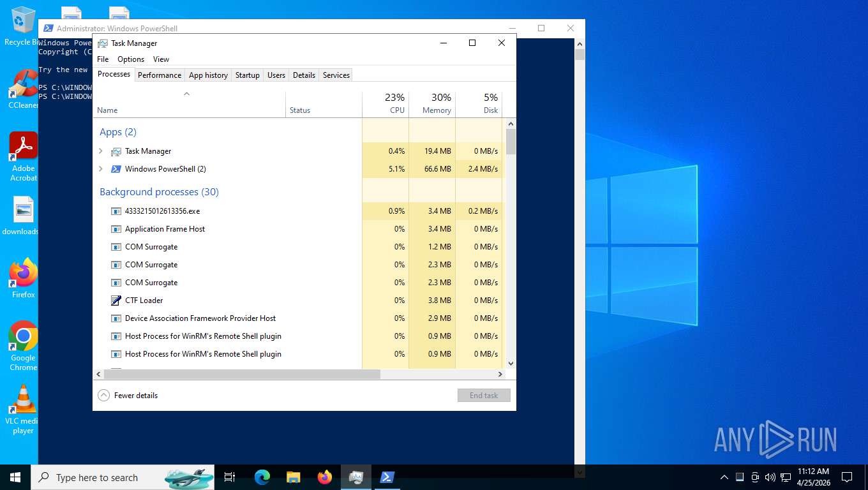Switch to the Details tab

(304, 75)
